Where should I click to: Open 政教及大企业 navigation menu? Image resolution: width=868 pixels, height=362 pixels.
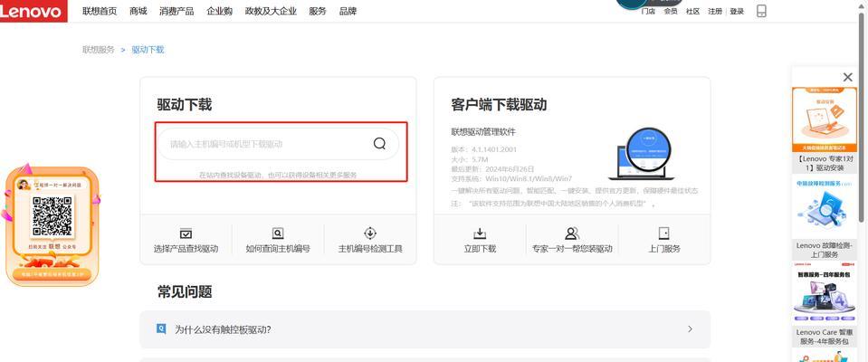tap(271, 11)
